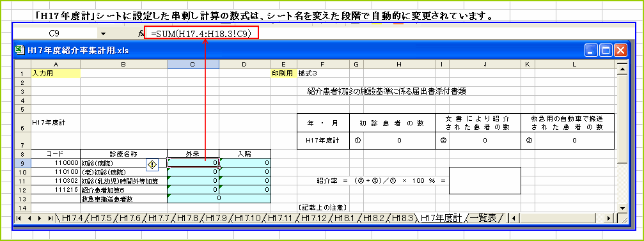The width and height of the screenshot is (644, 241).
Task: Click the 初診患者の数 table header
Action: tap(392, 123)
